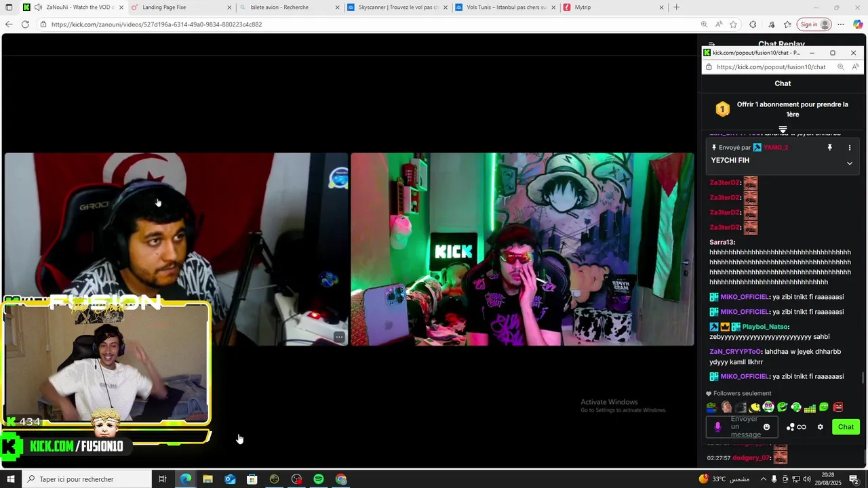868x488 pixels.
Task: Switch to bilete avion Recherche tab
Action: (290, 7)
